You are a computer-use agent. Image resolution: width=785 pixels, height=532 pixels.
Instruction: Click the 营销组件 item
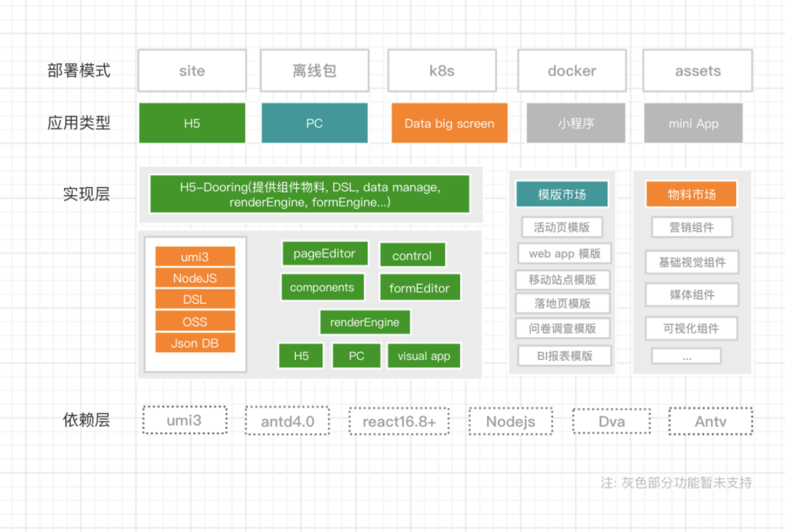tap(691, 227)
